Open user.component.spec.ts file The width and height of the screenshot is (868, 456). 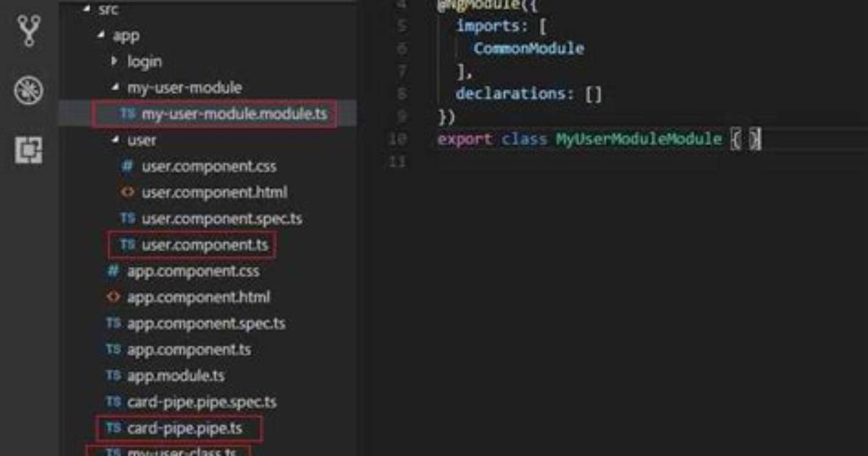[222, 219]
